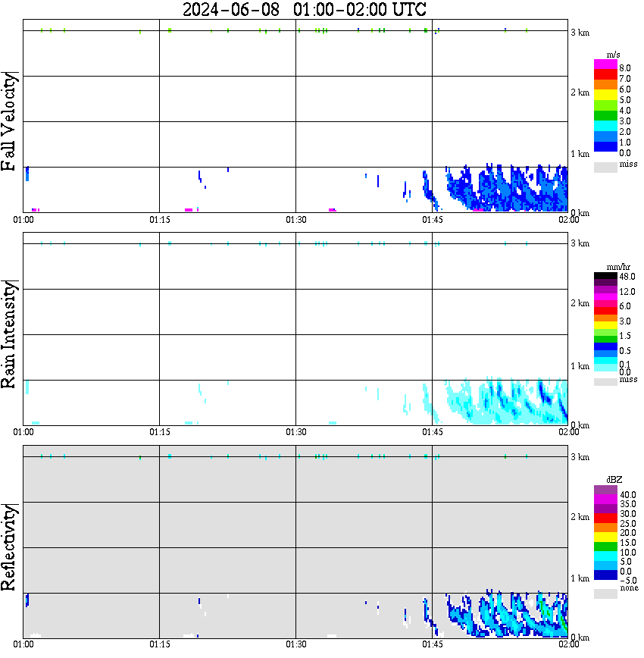Click 01:30 tick under Rain Intensity plot
The height and width of the screenshot is (658, 644).
tap(295, 432)
